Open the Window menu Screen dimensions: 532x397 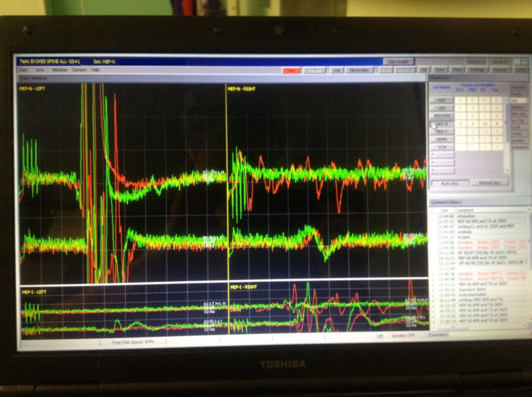tap(59, 70)
